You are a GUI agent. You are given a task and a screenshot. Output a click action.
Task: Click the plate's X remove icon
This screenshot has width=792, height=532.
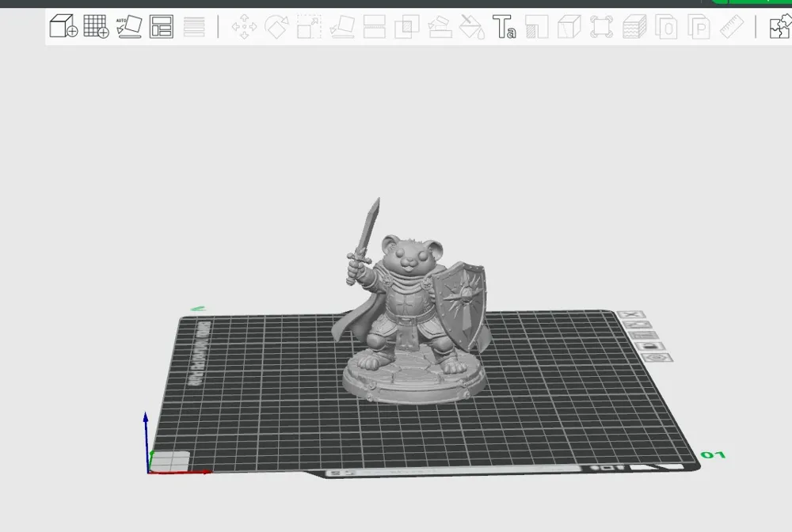pyautogui.click(x=630, y=314)
